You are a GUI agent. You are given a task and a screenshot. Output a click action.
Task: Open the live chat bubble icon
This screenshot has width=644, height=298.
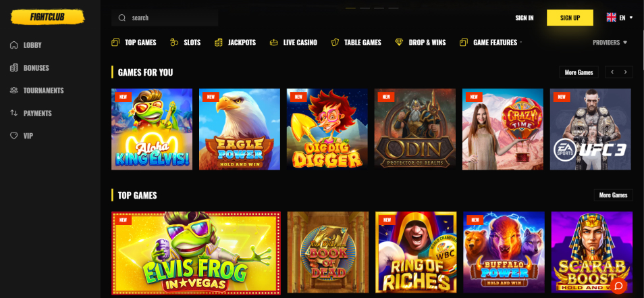point(618,286)
